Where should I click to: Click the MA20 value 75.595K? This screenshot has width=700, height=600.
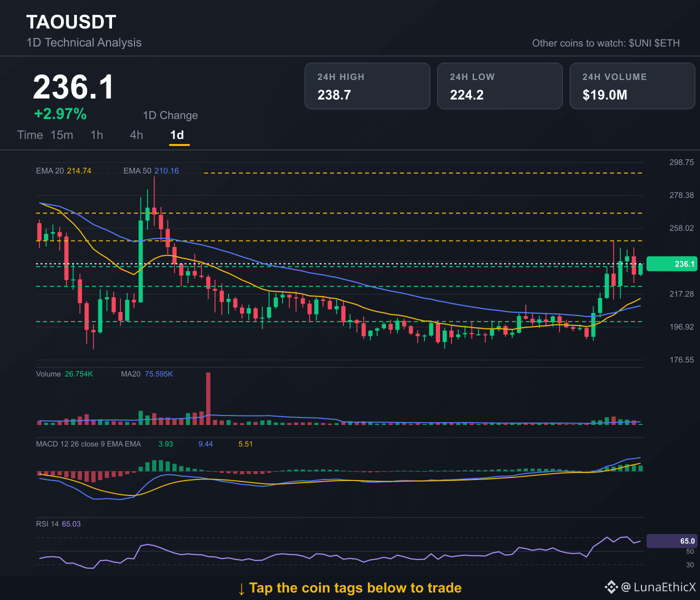158,374
